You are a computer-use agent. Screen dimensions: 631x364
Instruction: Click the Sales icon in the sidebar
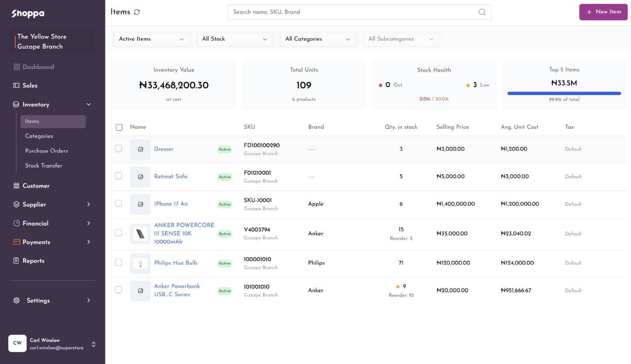pyautogui.click(x=17, y=86)
